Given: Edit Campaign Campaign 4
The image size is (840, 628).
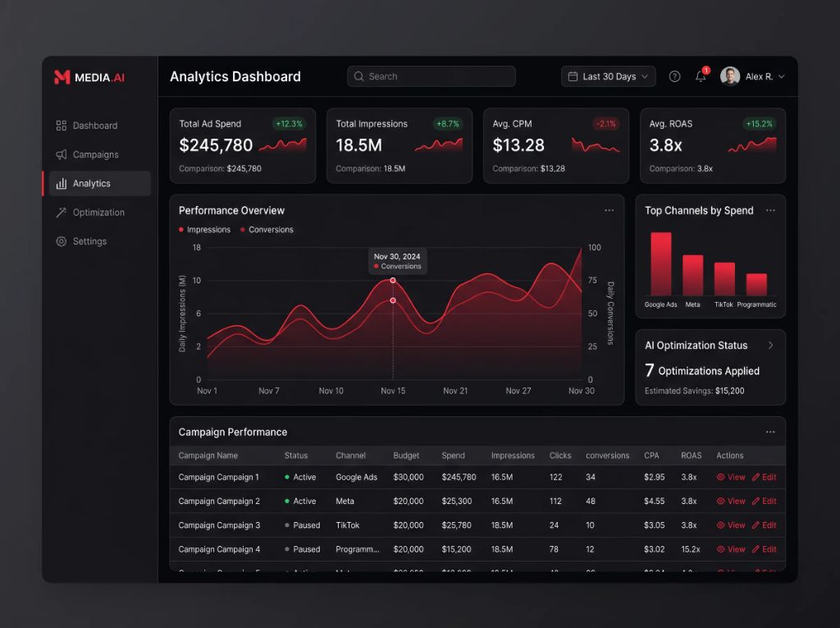Looking at the screenshot, I should [x=765, y=549].
